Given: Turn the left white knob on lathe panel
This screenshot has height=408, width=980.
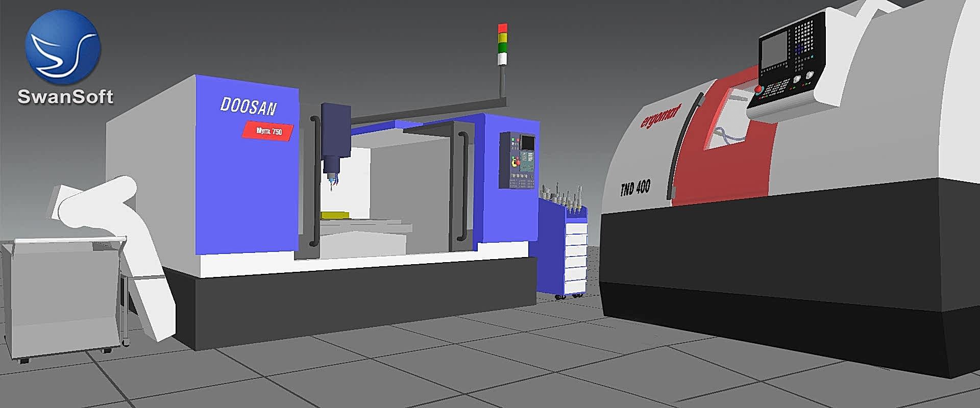Looking at the screenshot, I should click(x=796, y=80).
